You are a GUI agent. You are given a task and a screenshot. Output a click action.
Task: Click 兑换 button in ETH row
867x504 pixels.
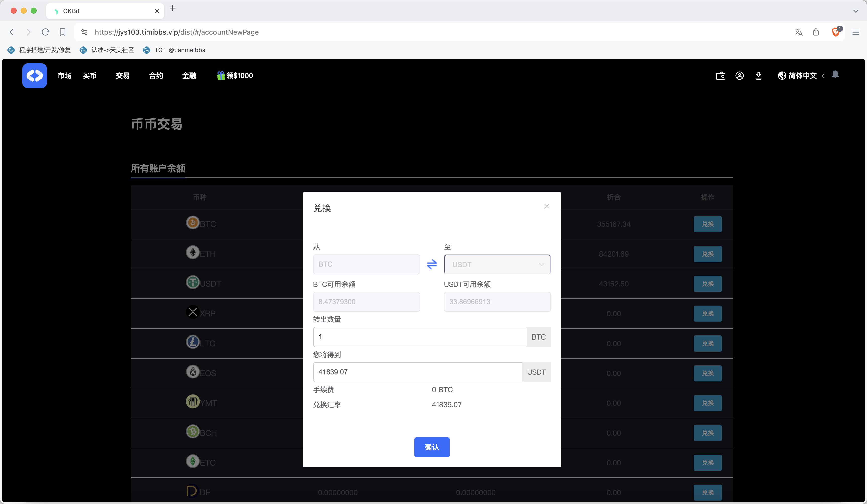(x=708, y=254)
